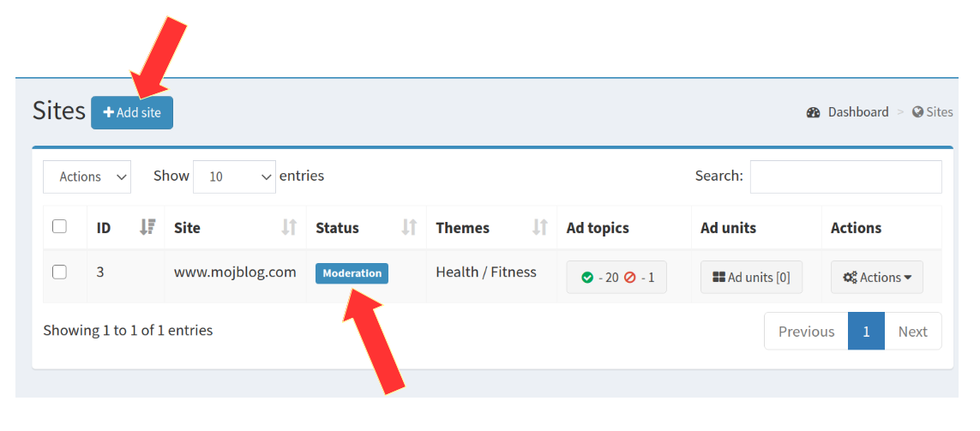This screenshot has width=980, height=431.
Task: Open Ad units [0] button
Action: pyautogui.click(x=751, y=278)
